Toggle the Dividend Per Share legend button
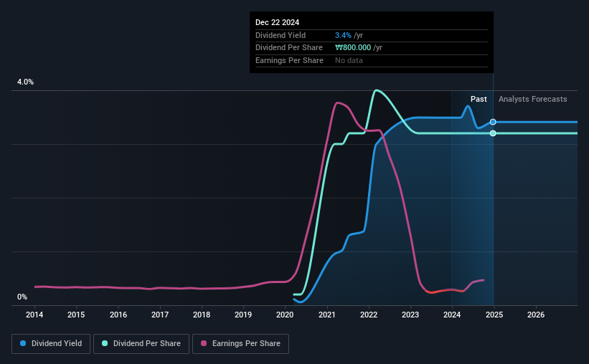This screenshot has width=589, height=364. tap(141, 344)
